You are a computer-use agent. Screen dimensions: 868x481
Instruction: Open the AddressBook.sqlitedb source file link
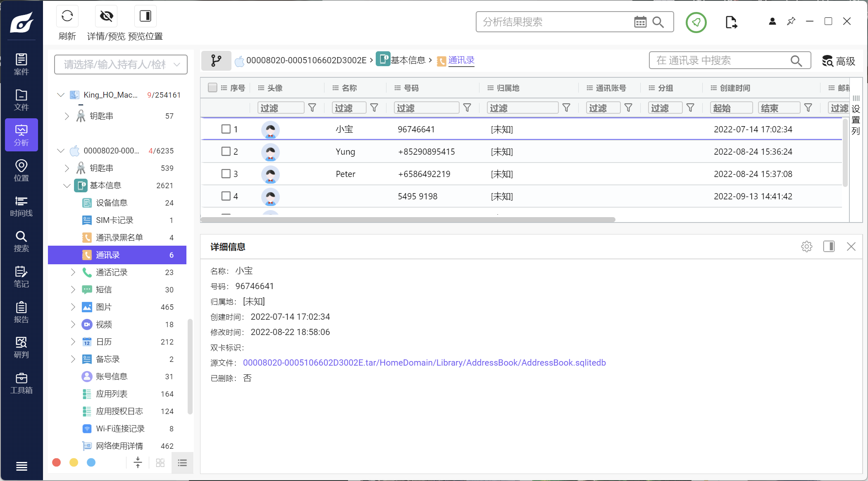coord(424,363)
